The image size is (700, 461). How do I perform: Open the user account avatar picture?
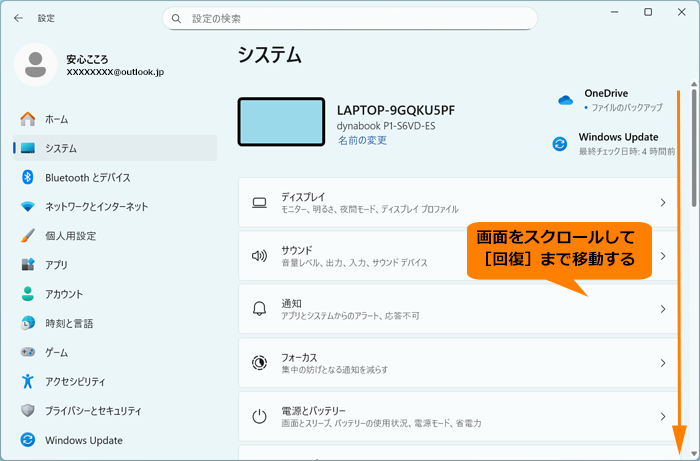[35, 65]
